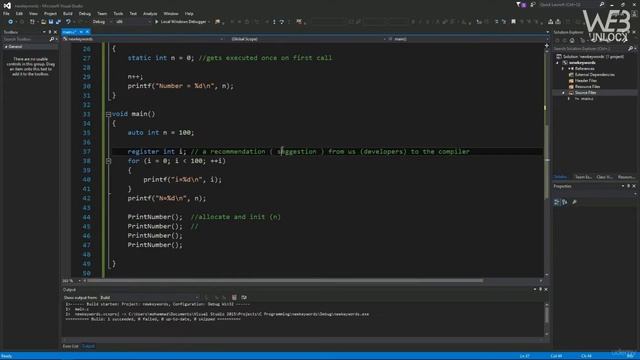Open the Show output from Build dropdown
Image resolution: width=640 pixels, height=360 pixels.
click(149, 298)
